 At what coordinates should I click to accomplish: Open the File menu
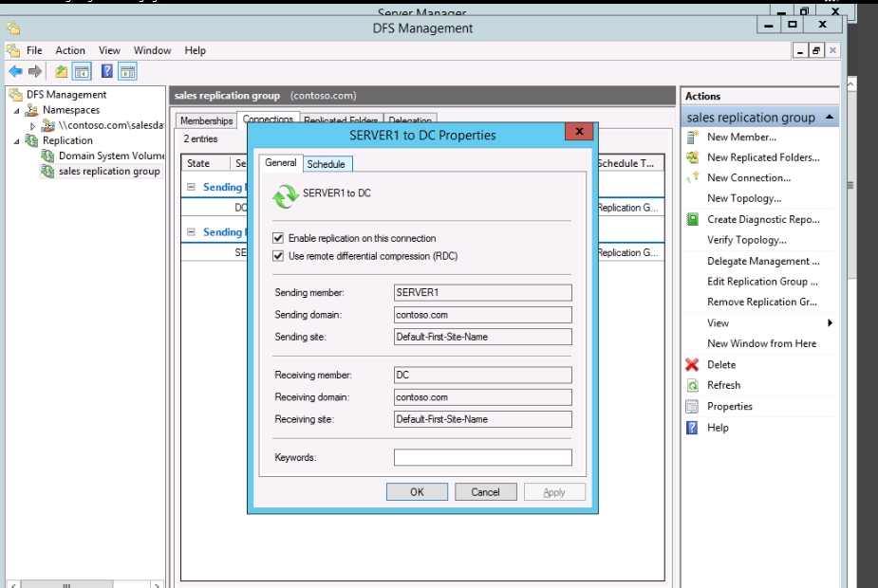(x=34, y=50)
